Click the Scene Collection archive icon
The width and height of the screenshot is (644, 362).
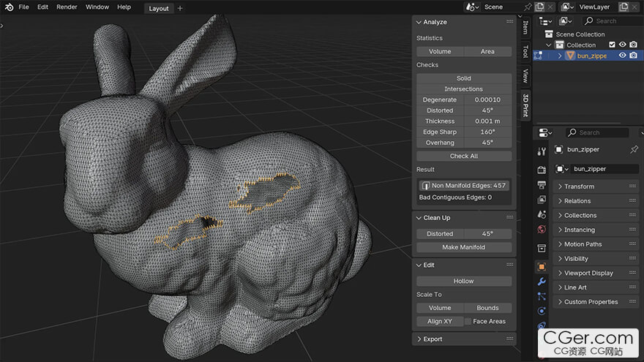pyautogui.click(x=549, y=34)
